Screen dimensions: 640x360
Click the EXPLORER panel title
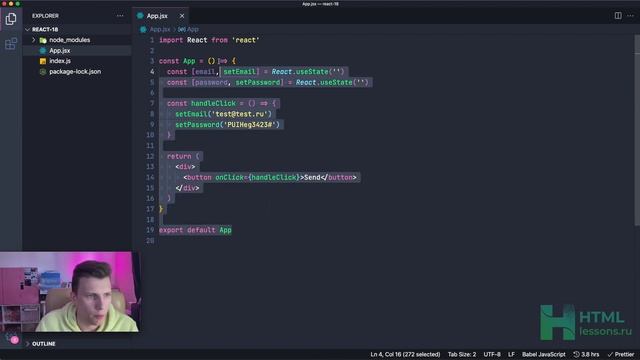coord(45,16)
